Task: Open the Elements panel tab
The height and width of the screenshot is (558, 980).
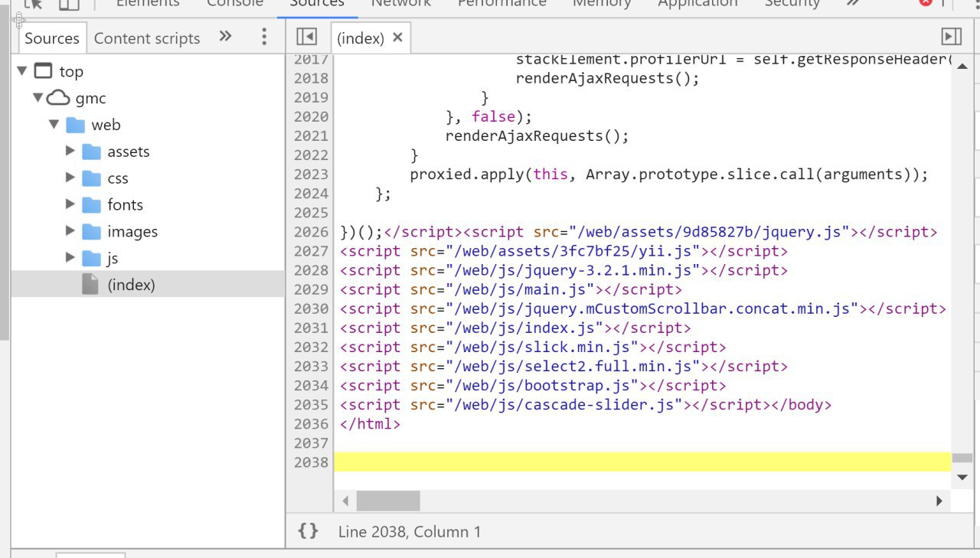Action: point(148,4)
